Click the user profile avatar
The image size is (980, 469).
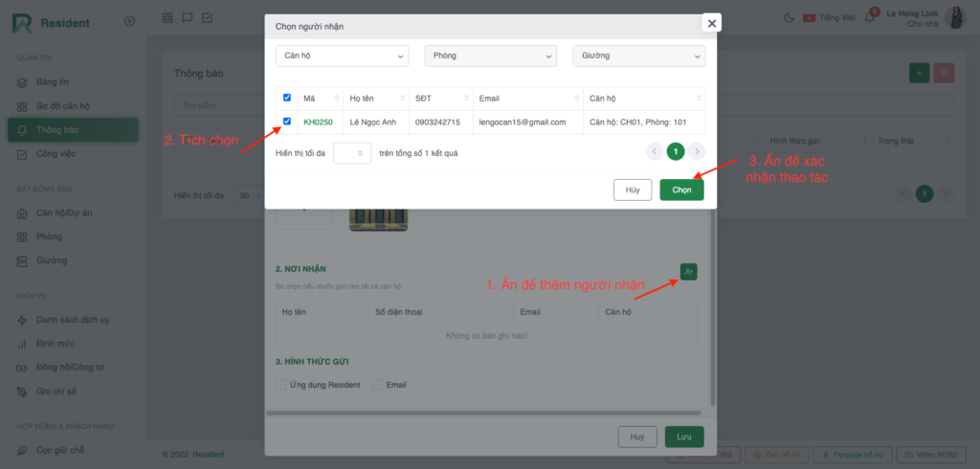click(955, 17)
